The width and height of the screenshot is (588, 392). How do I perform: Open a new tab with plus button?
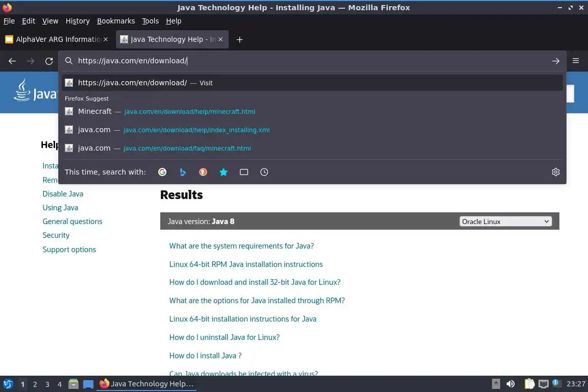coord(239,39)
